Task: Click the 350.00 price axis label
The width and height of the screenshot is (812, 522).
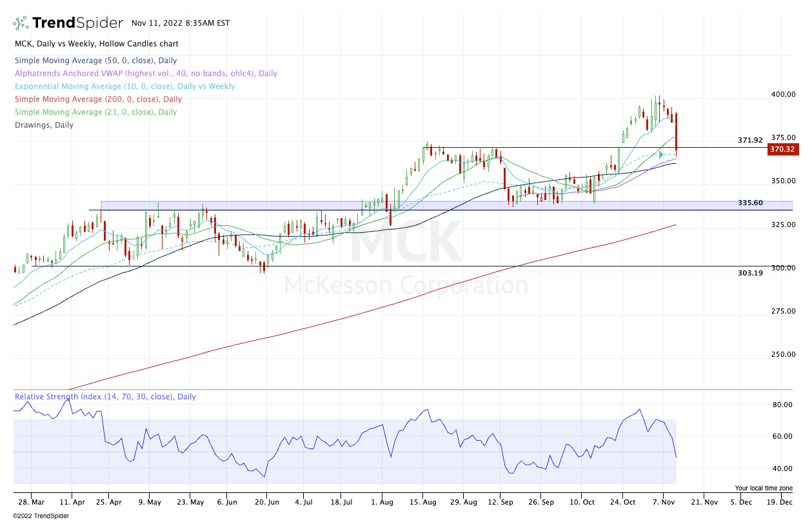Action: coord(783,181)
